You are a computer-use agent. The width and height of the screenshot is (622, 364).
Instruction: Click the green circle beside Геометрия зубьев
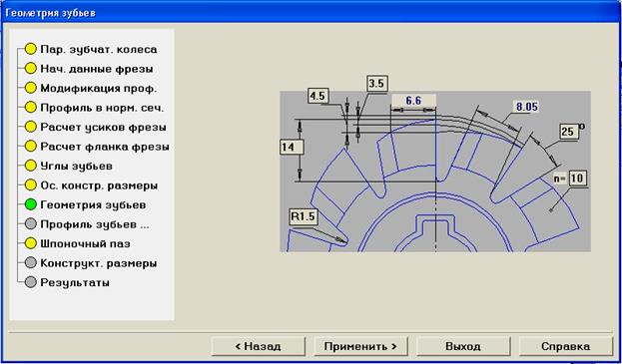[x=31, y=204]
